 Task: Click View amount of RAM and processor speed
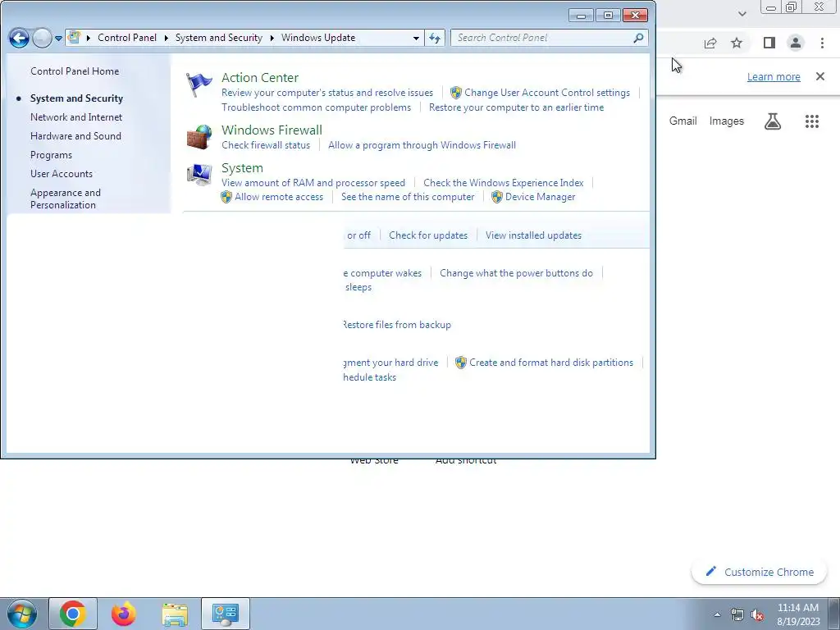313,183
